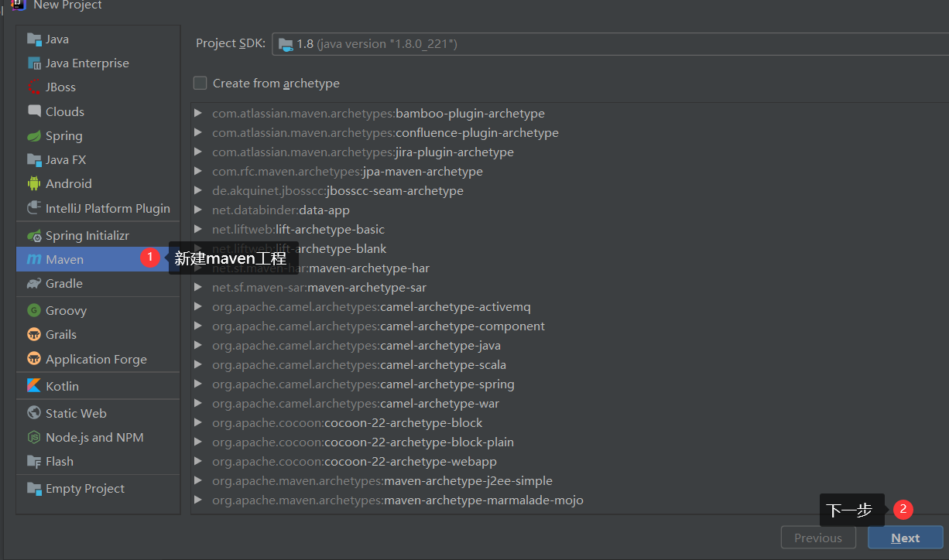This screenshot has width=949, height=560.
Task: Click the New Project window app icon
Action: coord(19,5)
